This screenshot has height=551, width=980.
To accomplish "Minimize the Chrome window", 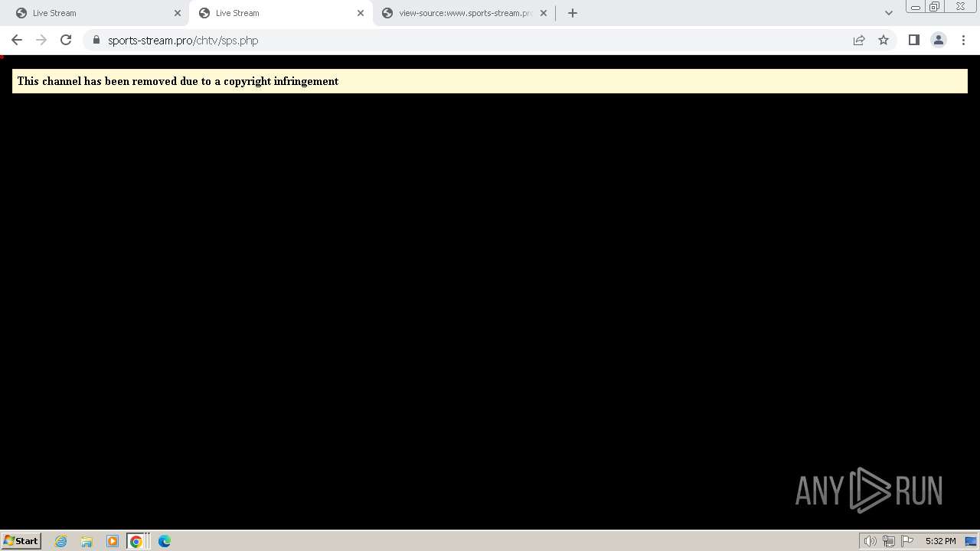I will tap(915, 7).
